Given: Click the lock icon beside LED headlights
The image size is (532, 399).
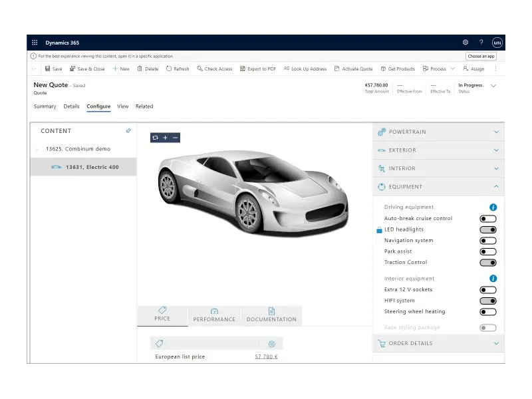Looking at the screenshot, I should click(379, 230).
